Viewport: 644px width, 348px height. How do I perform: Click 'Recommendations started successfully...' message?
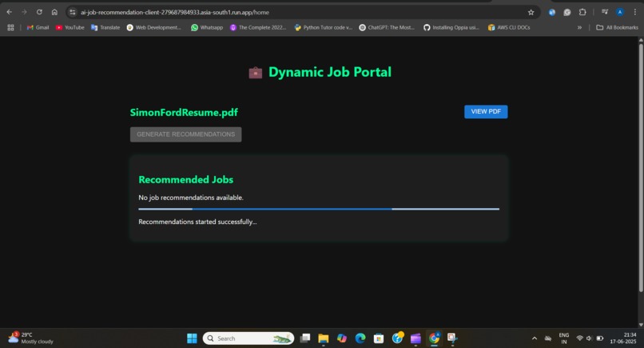click(197, 222)
